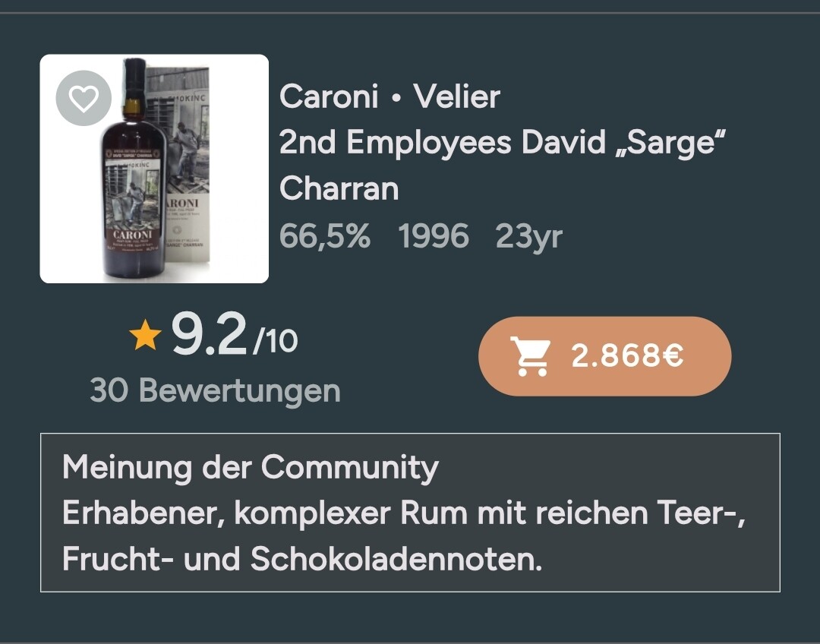The image size is (820, 644).
Task: Open the 30 Bewertungen reviews link
Action: tap(215, 390)
